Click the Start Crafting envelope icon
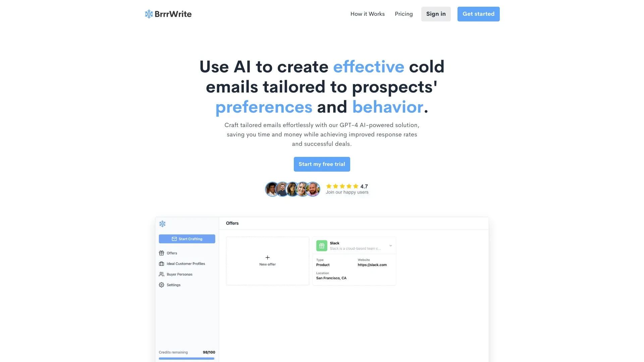644x362 pixels. click(x=174, y=239)
